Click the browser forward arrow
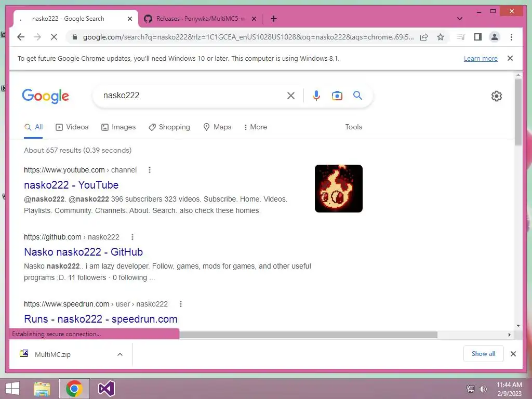 coord(37,37)
